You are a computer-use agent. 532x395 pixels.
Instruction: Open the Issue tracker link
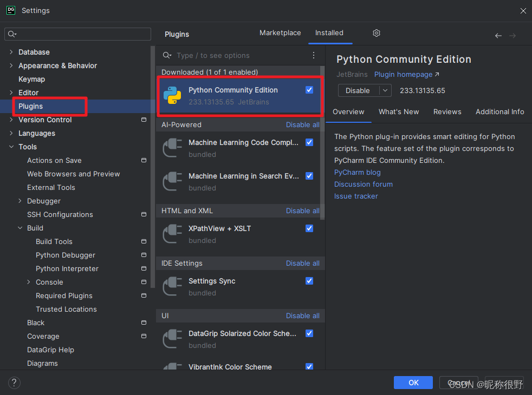[x=356, y=196]
